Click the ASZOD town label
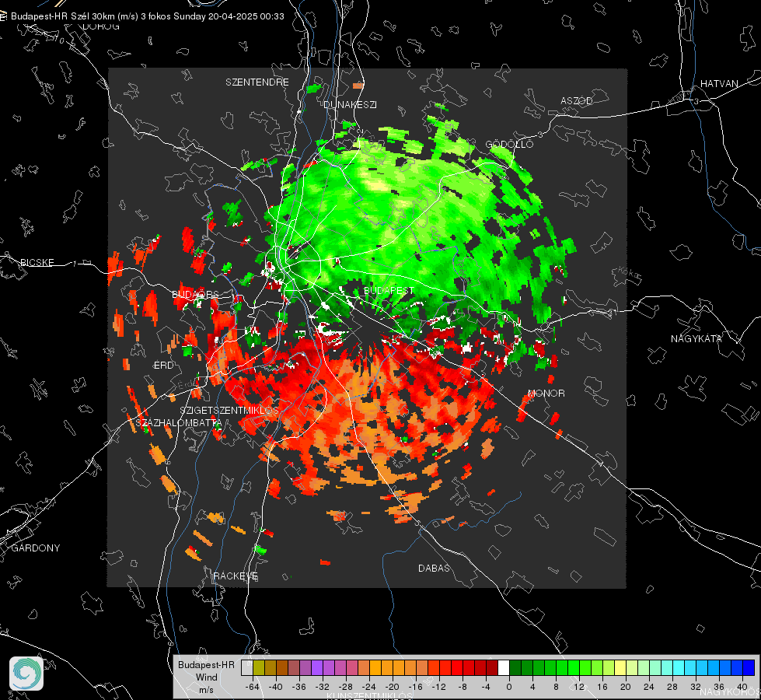Screen dimensions: 761x700 click(577, 100)
